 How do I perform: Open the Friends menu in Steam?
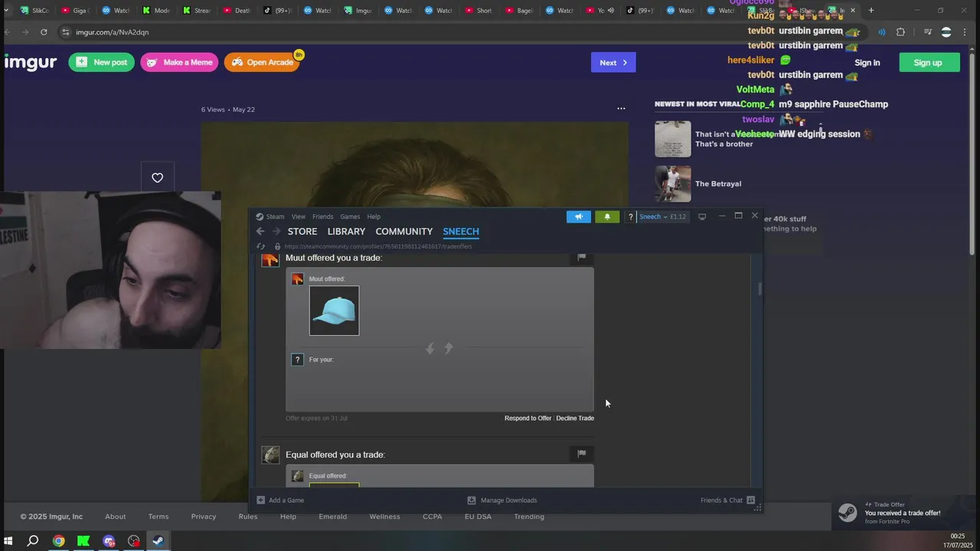coord(322,217)
